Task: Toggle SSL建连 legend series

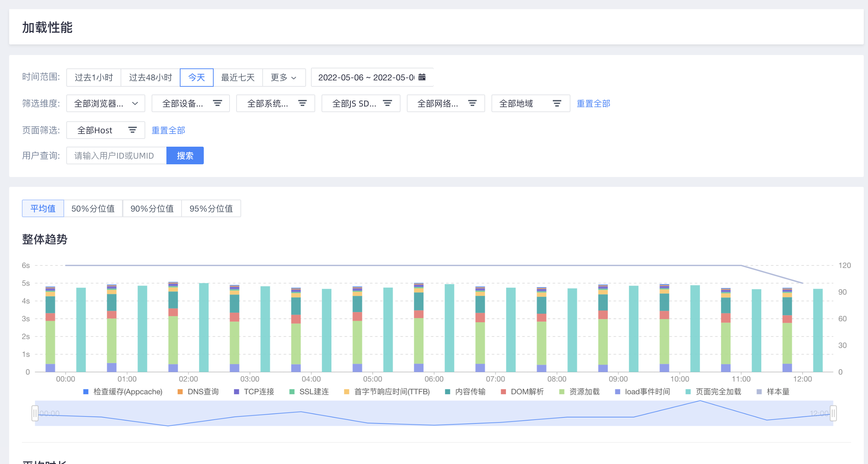Action: (309, 392)
